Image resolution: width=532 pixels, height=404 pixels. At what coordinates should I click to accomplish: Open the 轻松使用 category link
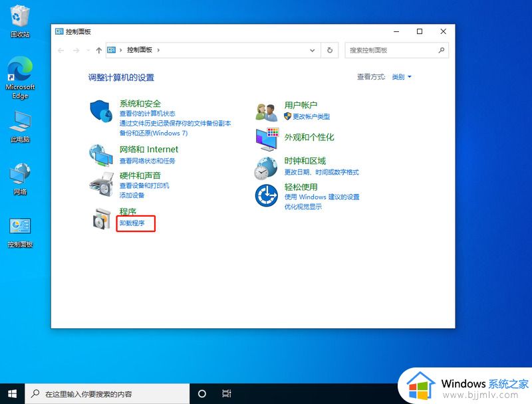pyautogui.click(x=301, y=187)
